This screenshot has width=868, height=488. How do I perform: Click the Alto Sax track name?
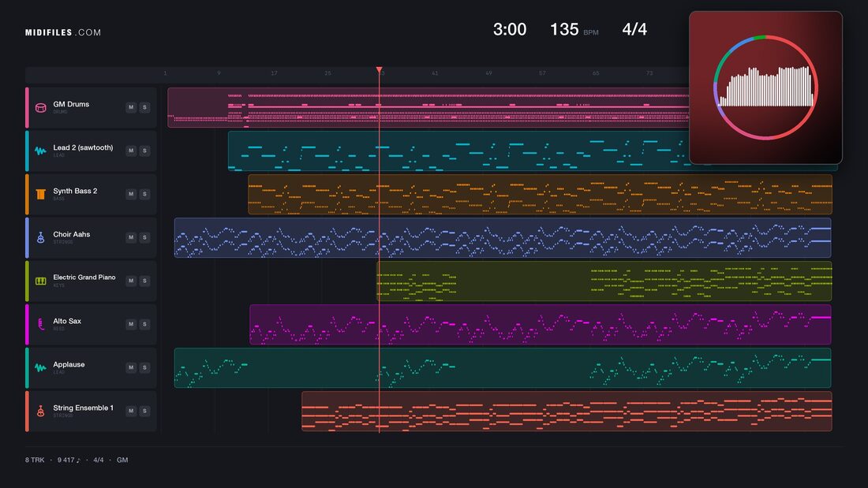pyautogui.click(x=67, y=321)
